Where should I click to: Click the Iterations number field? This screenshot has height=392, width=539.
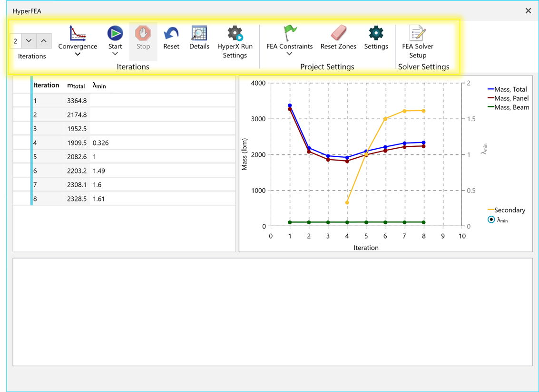click(x=16, y=41)
